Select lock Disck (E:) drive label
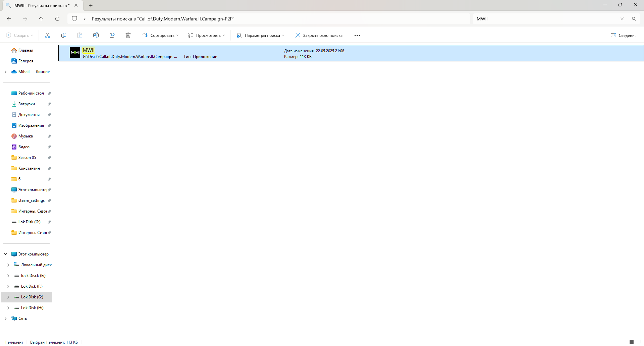The width and height of the screenshot is (644, 346). [33, 276]
